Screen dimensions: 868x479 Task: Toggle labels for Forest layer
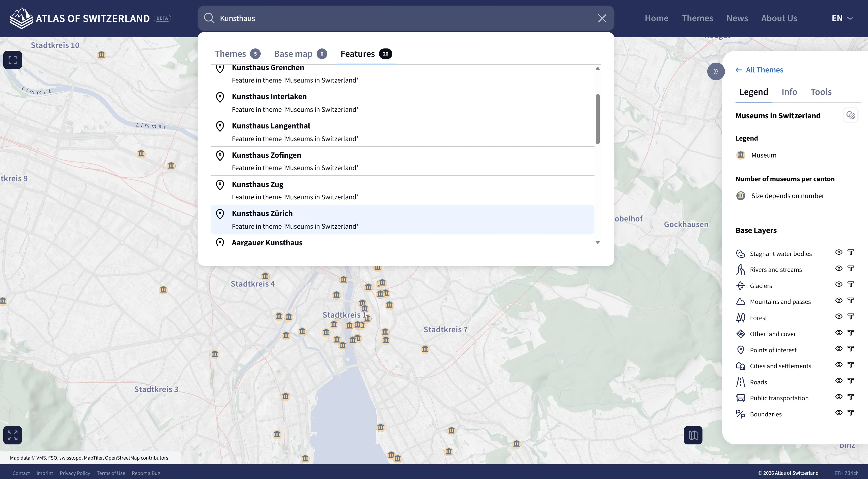tap(851, 316)
